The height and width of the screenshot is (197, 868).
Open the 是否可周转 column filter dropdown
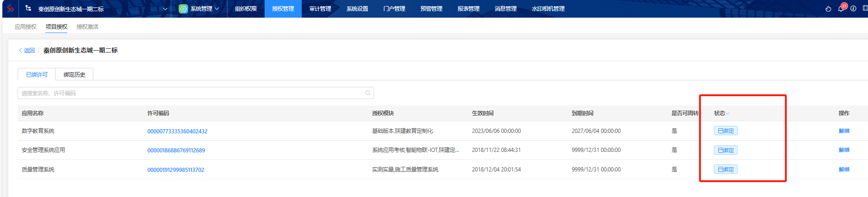tap(701, 113)
